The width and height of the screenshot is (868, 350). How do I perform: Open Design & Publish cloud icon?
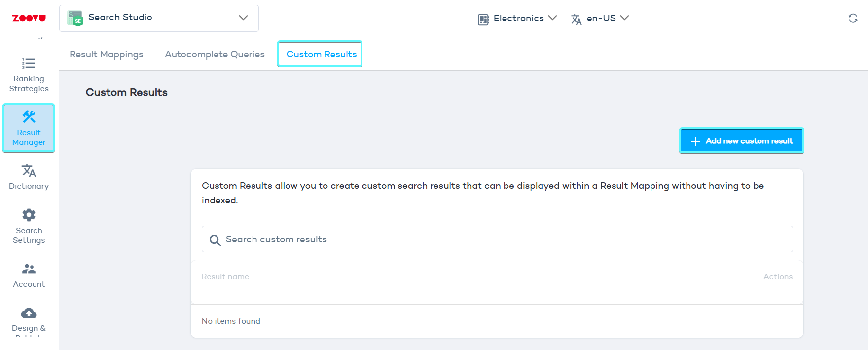point(29,313)
